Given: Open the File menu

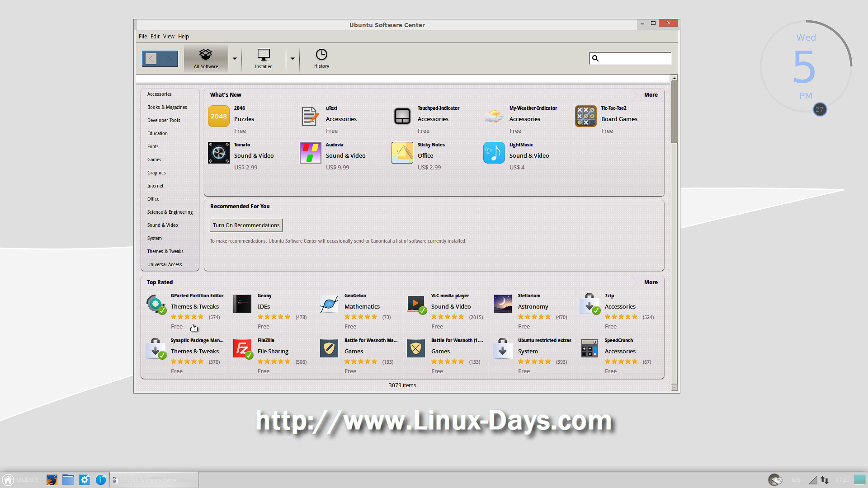Looking at the screenshot, I should pos(143,37).
